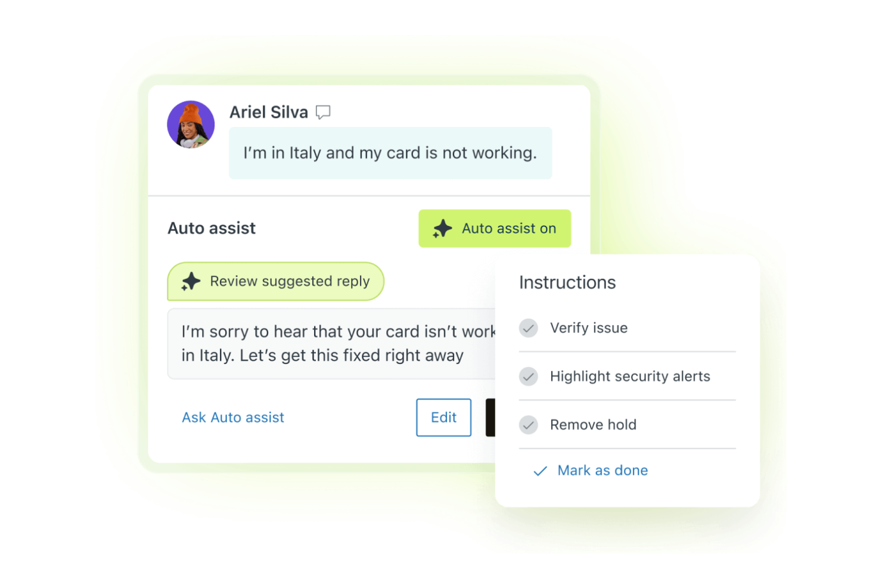The height and width of the screenshot is (588, 882).
Task: Click the checkmark circle beside Highlight security alerts
Action: pos(529,377)
